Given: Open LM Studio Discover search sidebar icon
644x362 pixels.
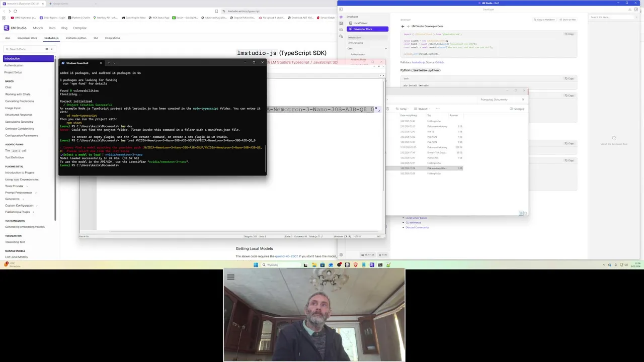Looking at the screenshot, I should point(341,36).
